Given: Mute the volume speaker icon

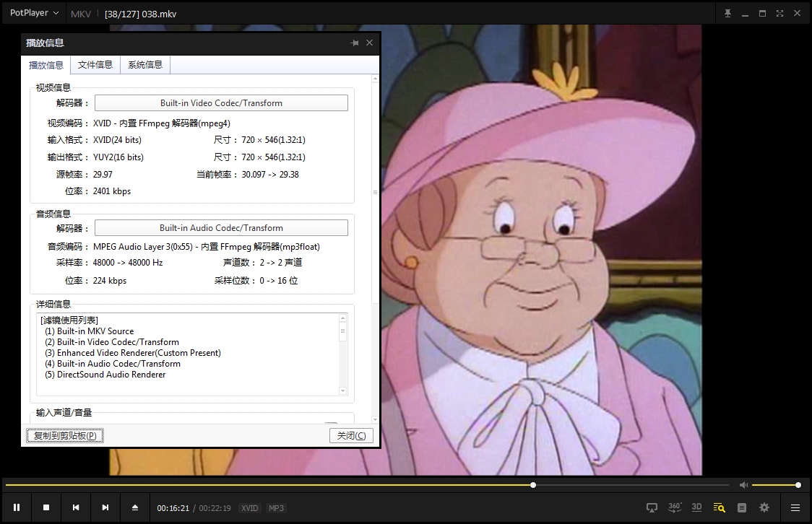Looking at the screenshot, I should point(743,485).
